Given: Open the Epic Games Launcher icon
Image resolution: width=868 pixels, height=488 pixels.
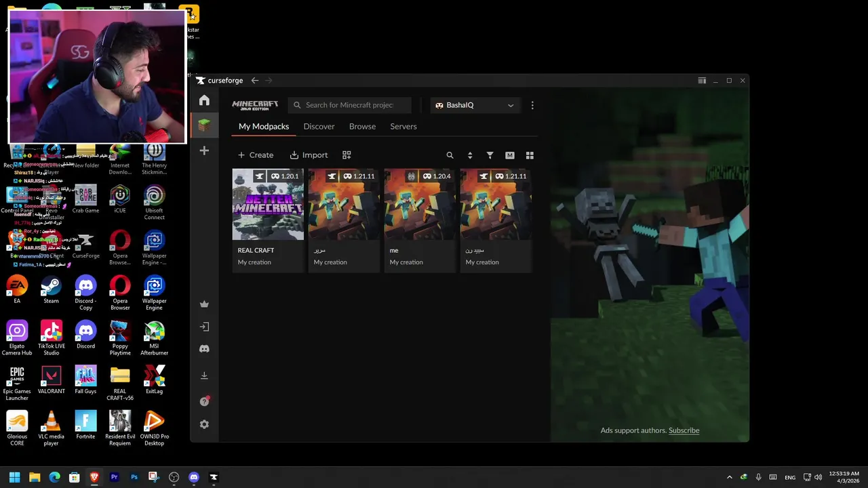Looking at the screenshot, I should coord(17,383).
